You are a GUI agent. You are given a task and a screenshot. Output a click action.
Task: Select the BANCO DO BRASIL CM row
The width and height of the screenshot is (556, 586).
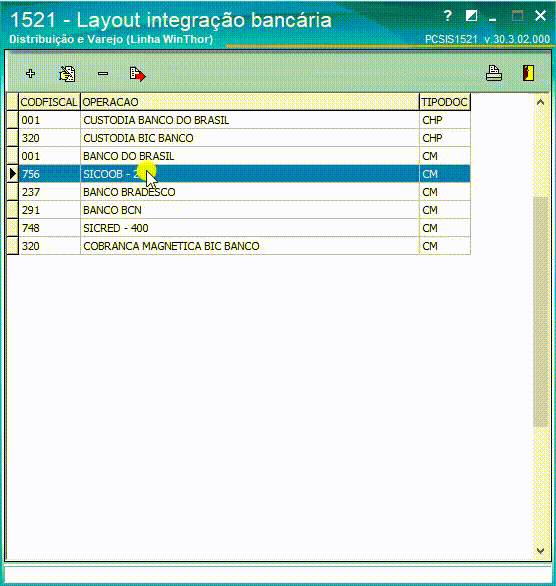coord(238,156)
